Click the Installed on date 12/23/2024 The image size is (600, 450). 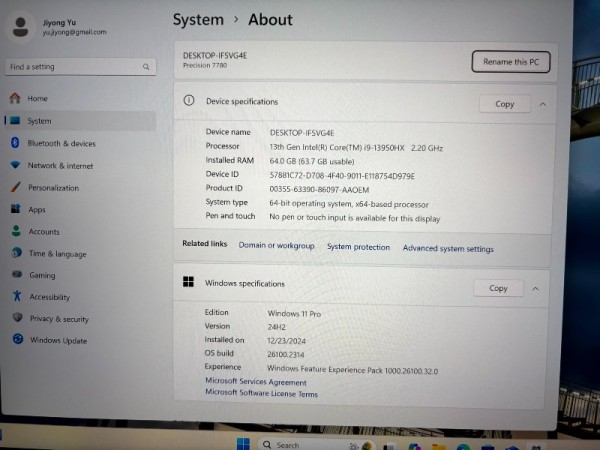286,341
